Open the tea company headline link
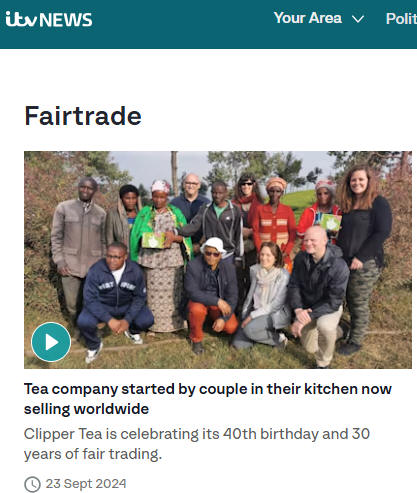 click(x=208, y=399)
